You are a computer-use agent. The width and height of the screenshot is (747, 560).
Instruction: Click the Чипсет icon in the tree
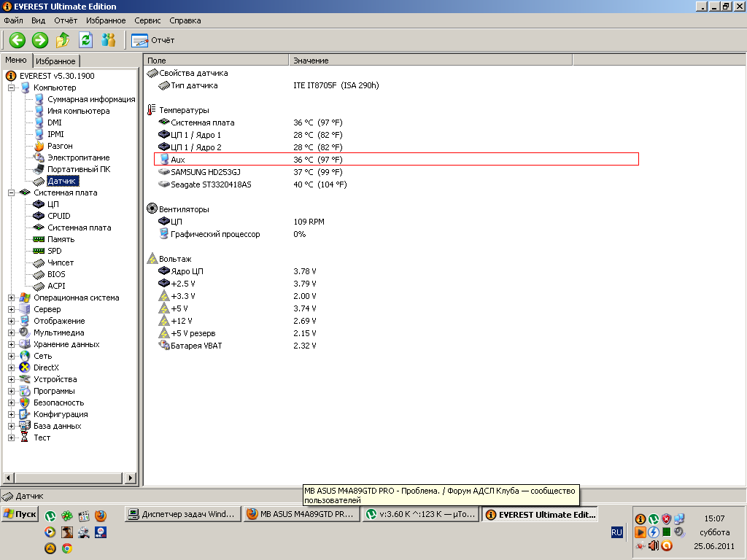click(x=39, y=262)
